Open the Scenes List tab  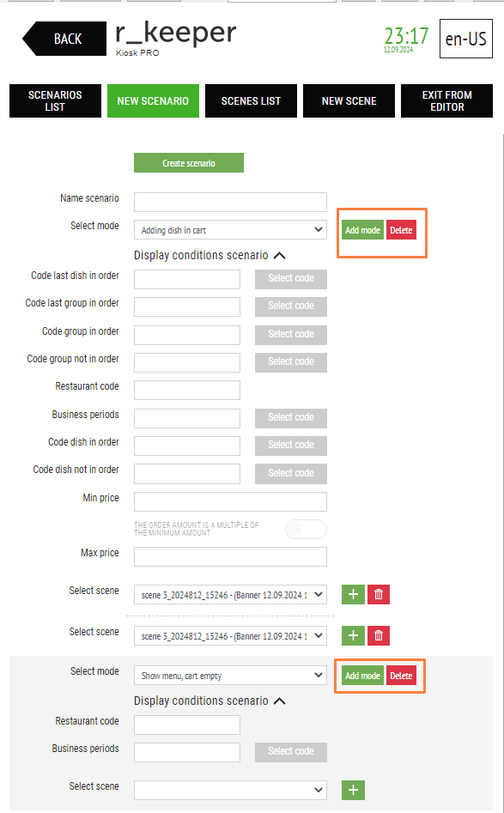tap(251, 100)
